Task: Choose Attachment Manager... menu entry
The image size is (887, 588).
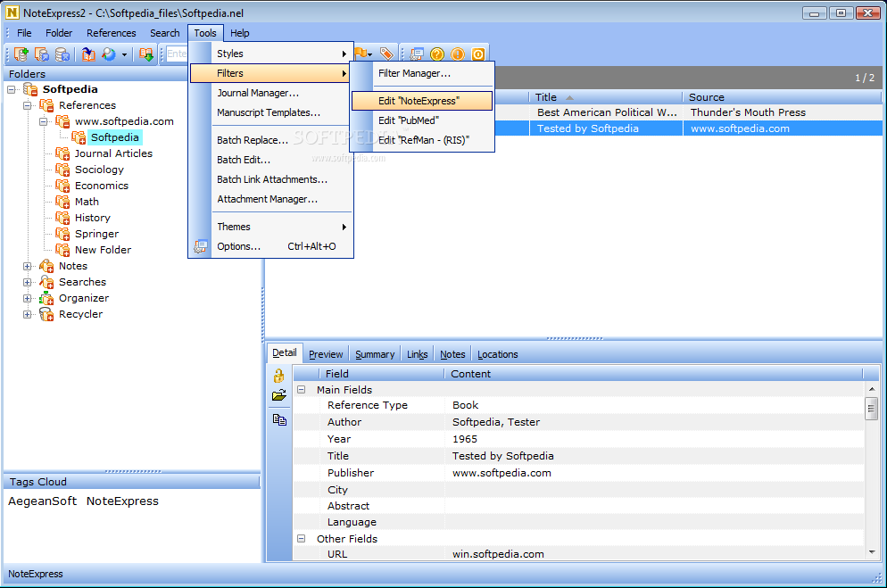Action: pyautogui.click(x=271, y=199)
